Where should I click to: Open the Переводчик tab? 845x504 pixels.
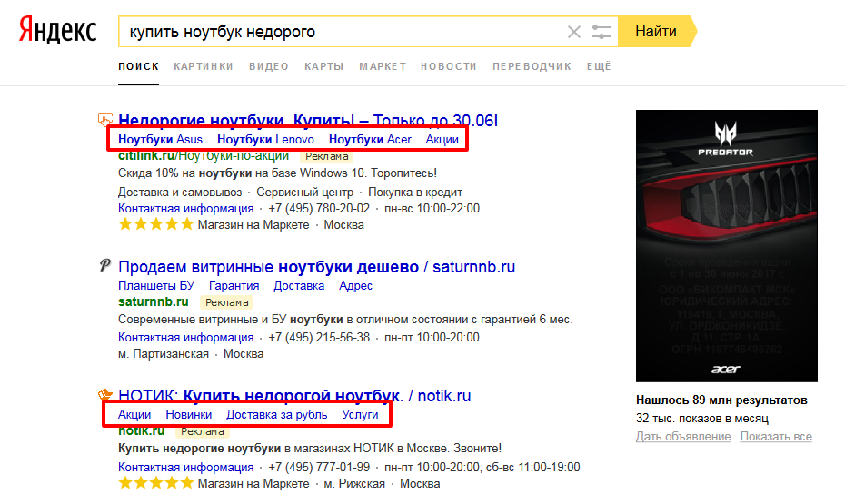(532, 66)
